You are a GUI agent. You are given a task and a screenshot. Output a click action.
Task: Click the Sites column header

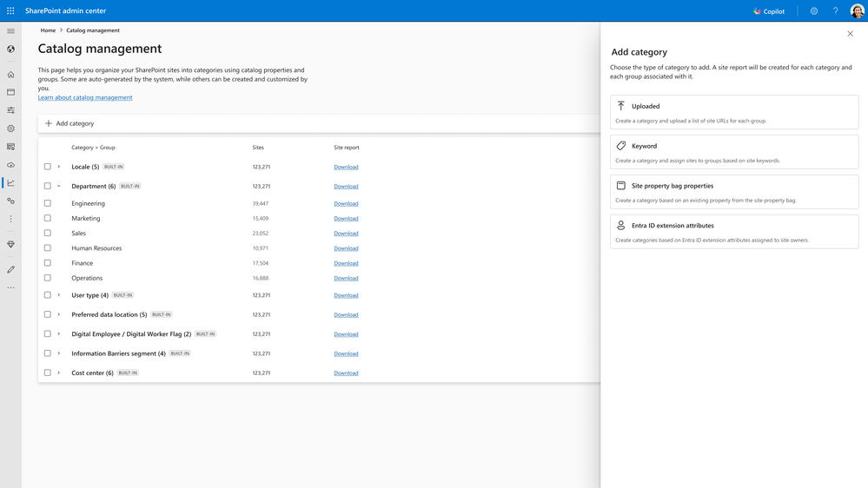coord(258,148)
